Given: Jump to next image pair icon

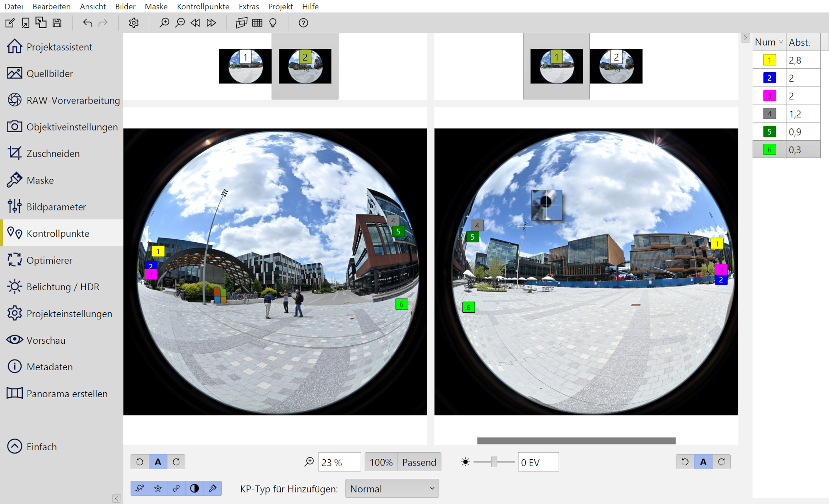Looking at the screenshot, I should (211, 23).
